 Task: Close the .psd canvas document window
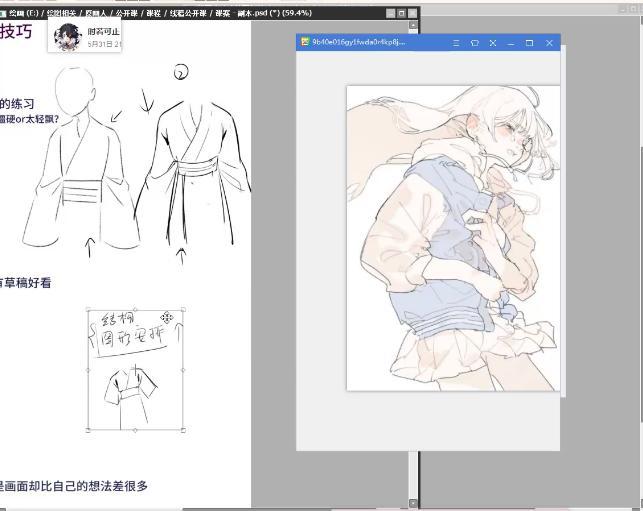[412, 14]
